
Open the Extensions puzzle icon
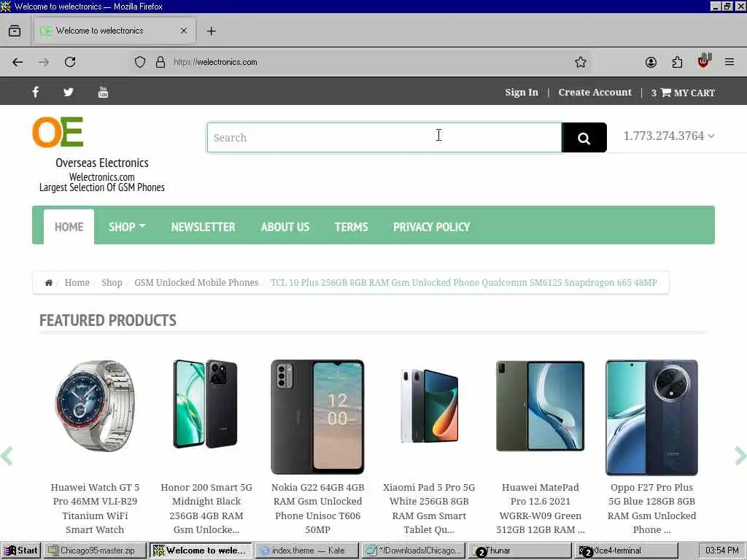click(x=677, y=62)
